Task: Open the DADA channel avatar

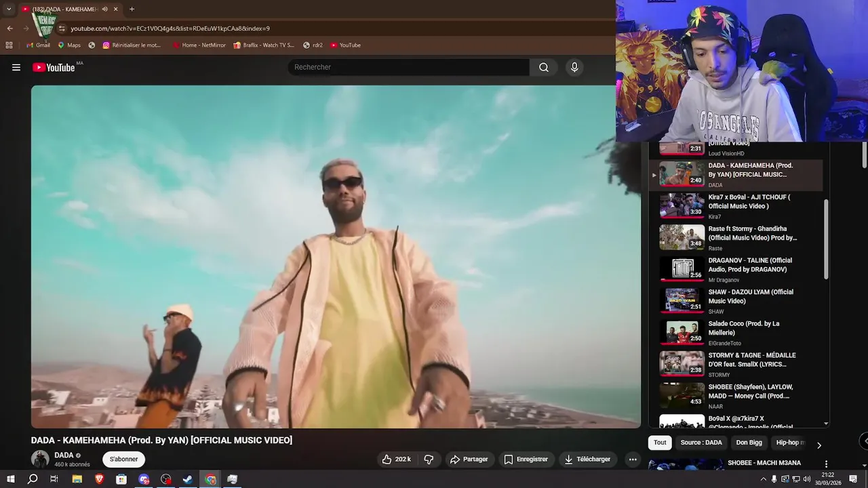Action: point(40,459)
